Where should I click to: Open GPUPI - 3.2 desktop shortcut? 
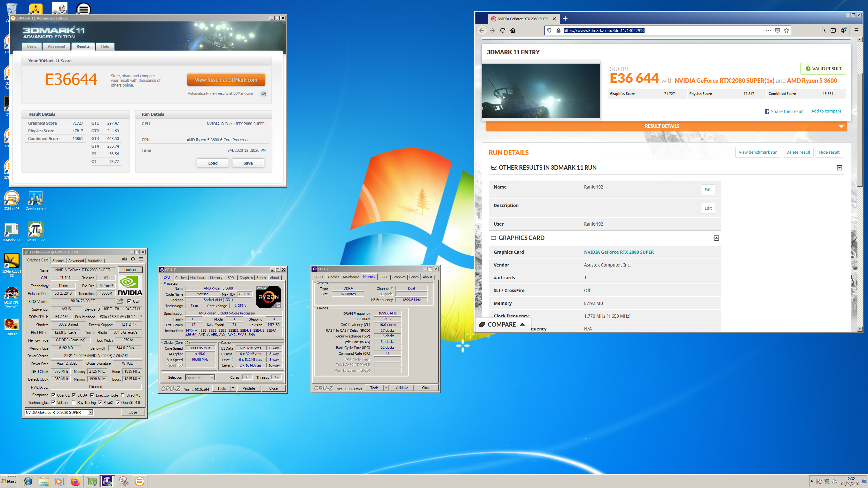(36, 232)
